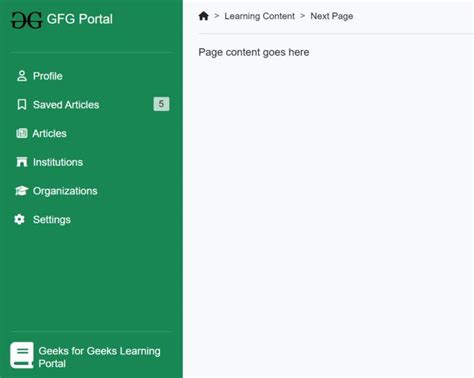
Task: Click Geeks for Geeks Learning Portal text
Action: (x=99, y=357)
